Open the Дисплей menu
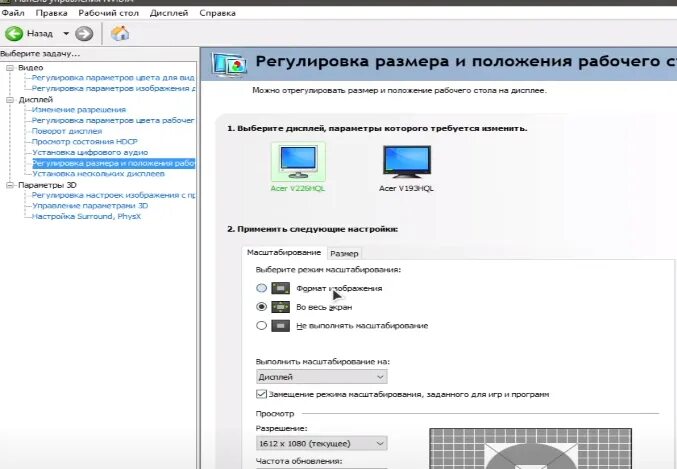The height and width of the screenshot is (469, 677). point(169,13)
